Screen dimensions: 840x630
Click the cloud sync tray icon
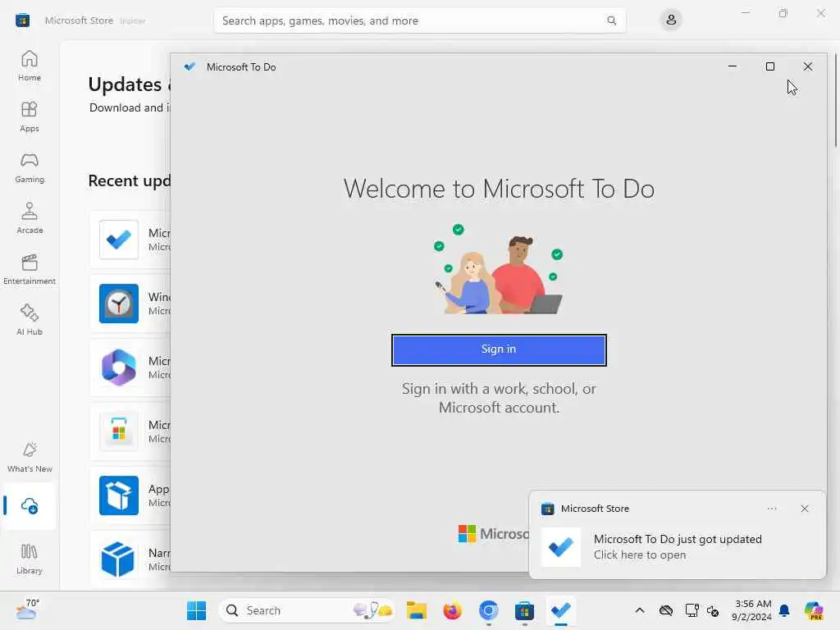point(666,610)
